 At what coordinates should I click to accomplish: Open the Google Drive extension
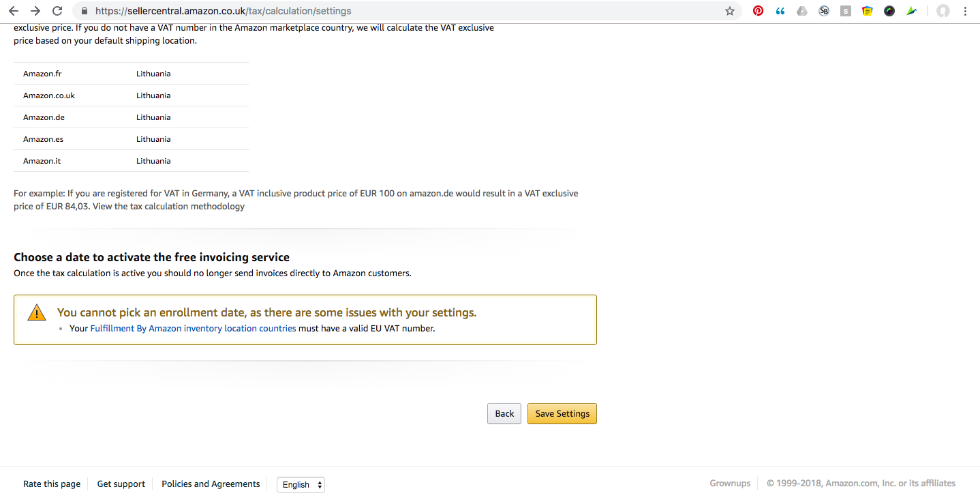click(x=802, y=11)
